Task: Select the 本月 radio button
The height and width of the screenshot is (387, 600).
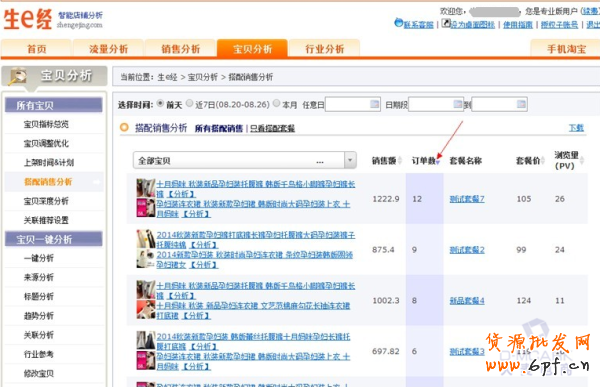Action: click(x=277, y=104)
